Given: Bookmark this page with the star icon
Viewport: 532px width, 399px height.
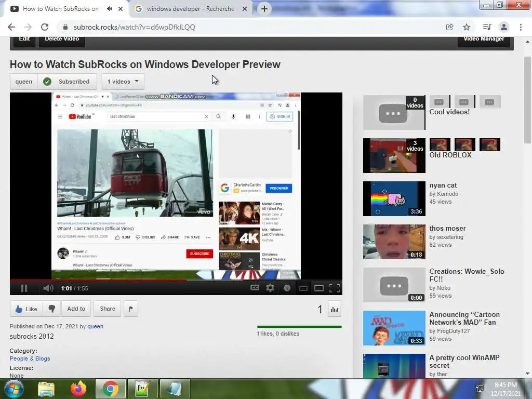Looking at the screenshot, I should 467,27.
